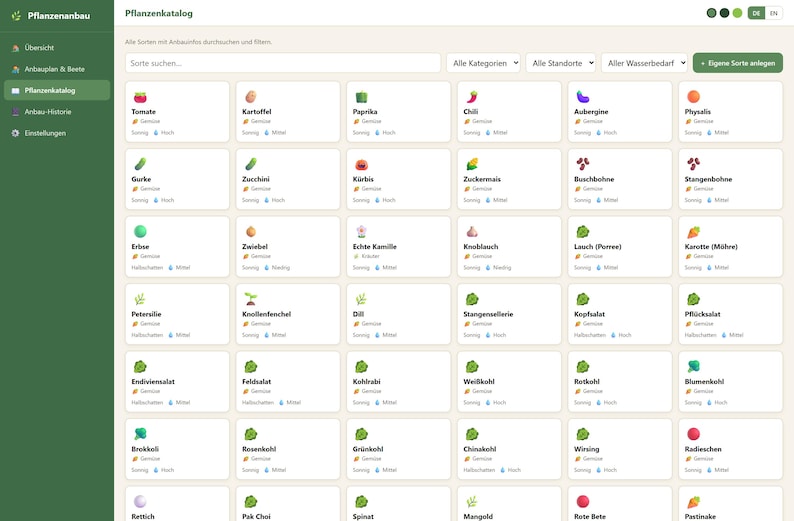Click the Tomate tomato icon

coord(140,96)
